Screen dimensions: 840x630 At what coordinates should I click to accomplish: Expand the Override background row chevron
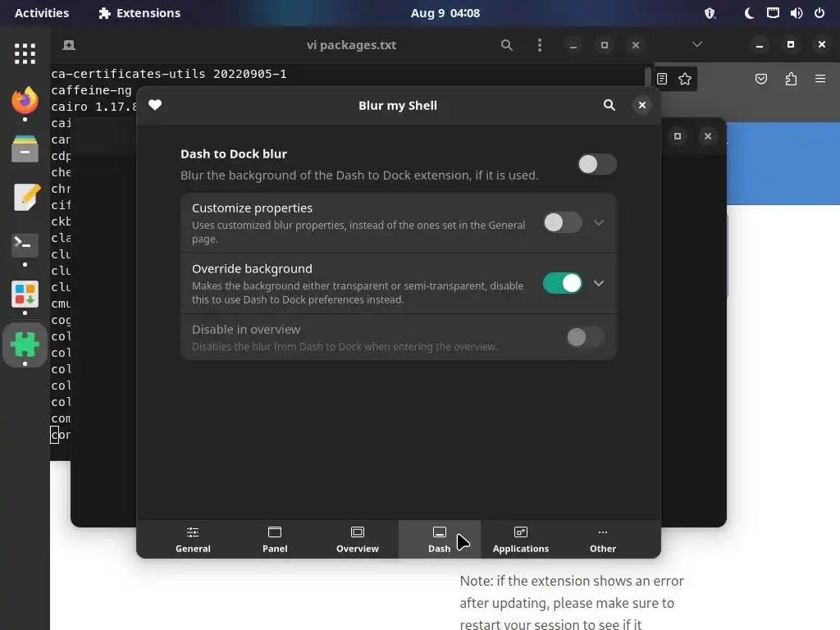pos(599,283)
